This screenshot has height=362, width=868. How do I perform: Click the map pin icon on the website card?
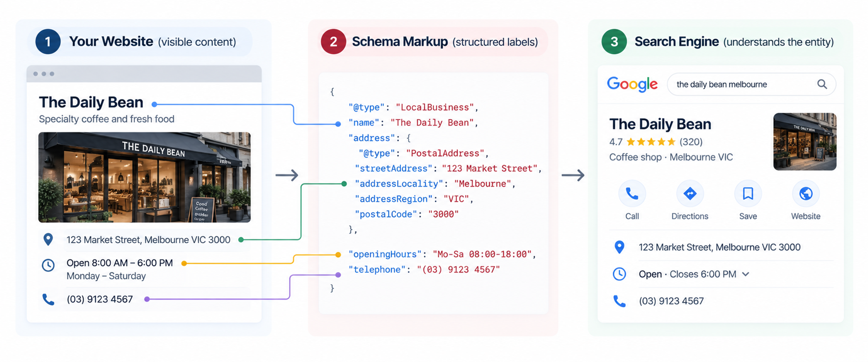click(48, 240)
